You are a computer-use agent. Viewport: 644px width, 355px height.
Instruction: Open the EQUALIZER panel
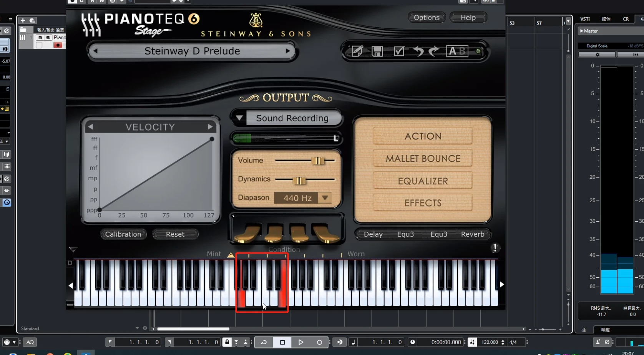[x=423, y=181]
